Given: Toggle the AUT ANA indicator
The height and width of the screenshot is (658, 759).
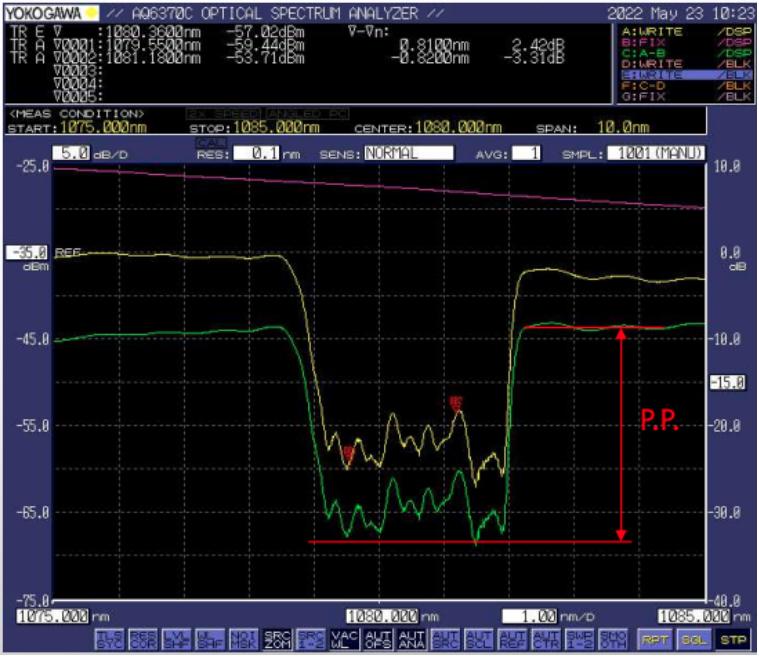Looking at the screenshot, I should pyautogui.click(x=411, y=639).
